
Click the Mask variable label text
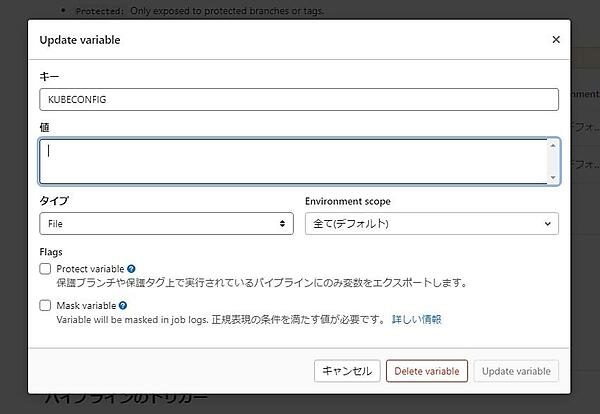(86, 305)
